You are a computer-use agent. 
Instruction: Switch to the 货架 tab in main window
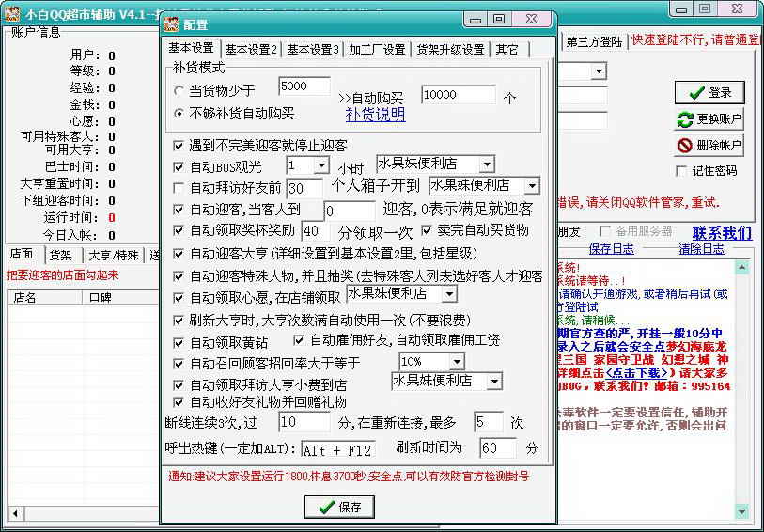click(x=61, y=255)
